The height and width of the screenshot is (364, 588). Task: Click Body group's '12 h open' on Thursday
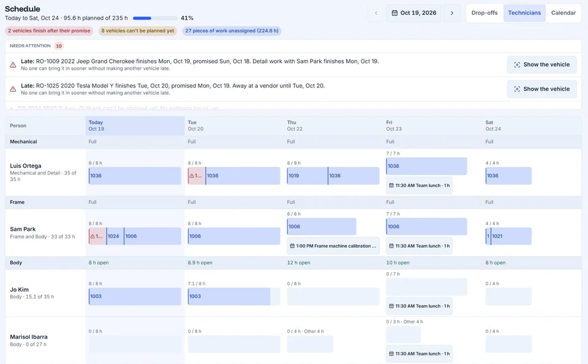coord(298,262)
